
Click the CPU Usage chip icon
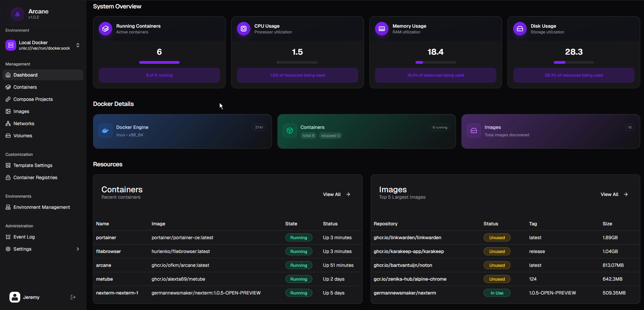[x=244, y=29]
